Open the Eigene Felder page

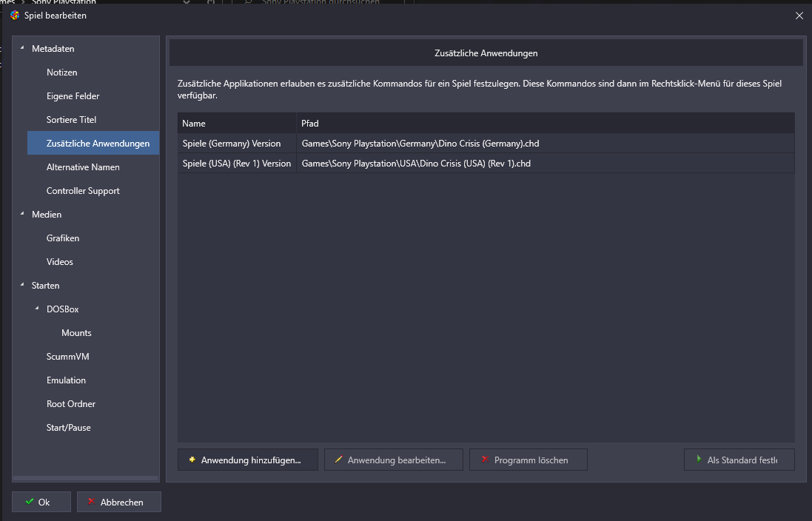coord(73,95)
